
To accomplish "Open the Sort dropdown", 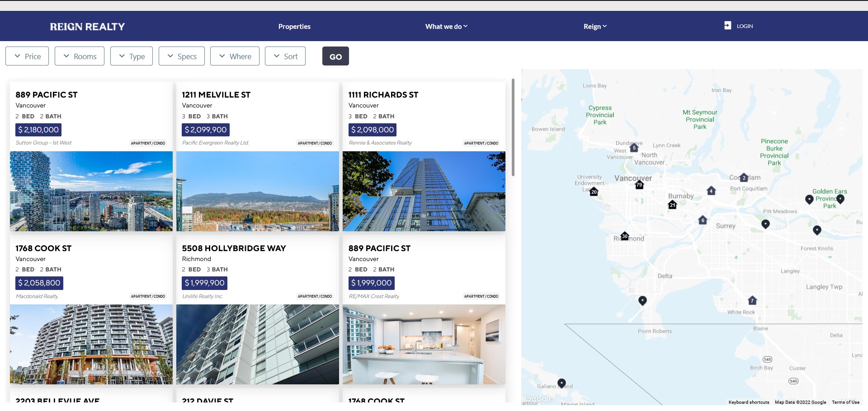I will tap(285, 56).
